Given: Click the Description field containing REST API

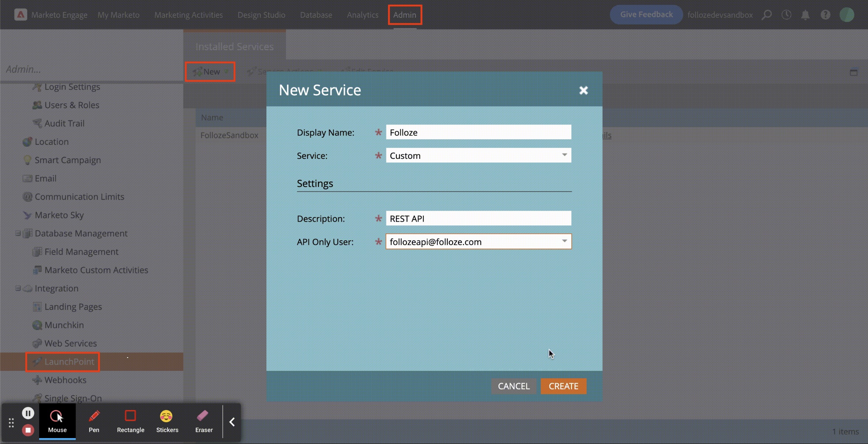Looking at the screenshot, I should click(479, 218).
